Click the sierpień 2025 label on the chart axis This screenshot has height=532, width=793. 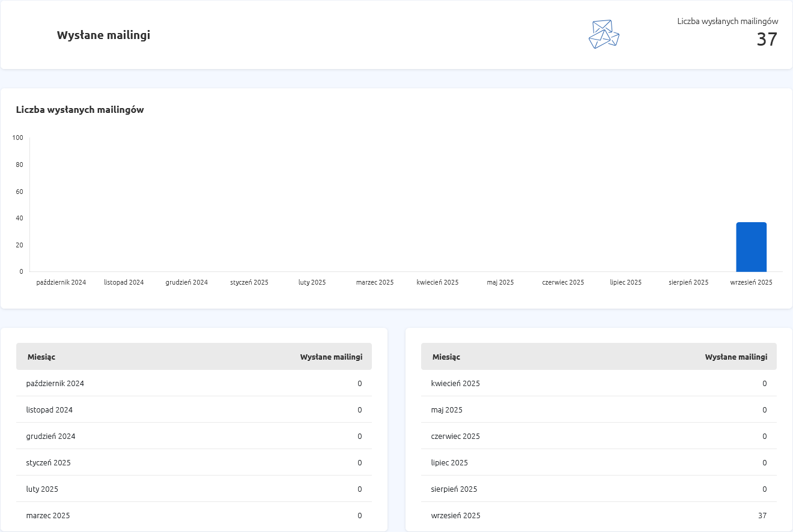pos(688,282)
